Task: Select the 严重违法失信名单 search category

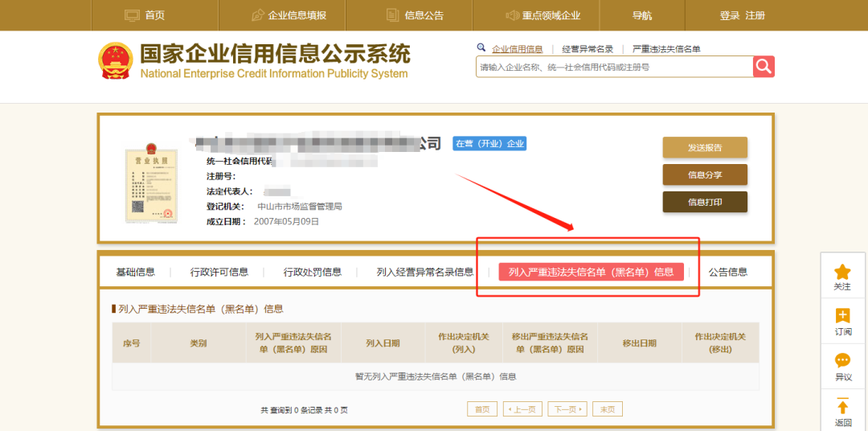Action: pyautogui.click(x=666, y=49)
